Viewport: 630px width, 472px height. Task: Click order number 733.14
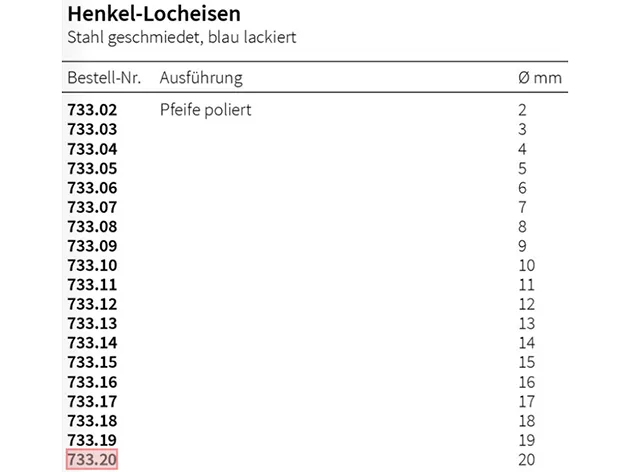92,343
